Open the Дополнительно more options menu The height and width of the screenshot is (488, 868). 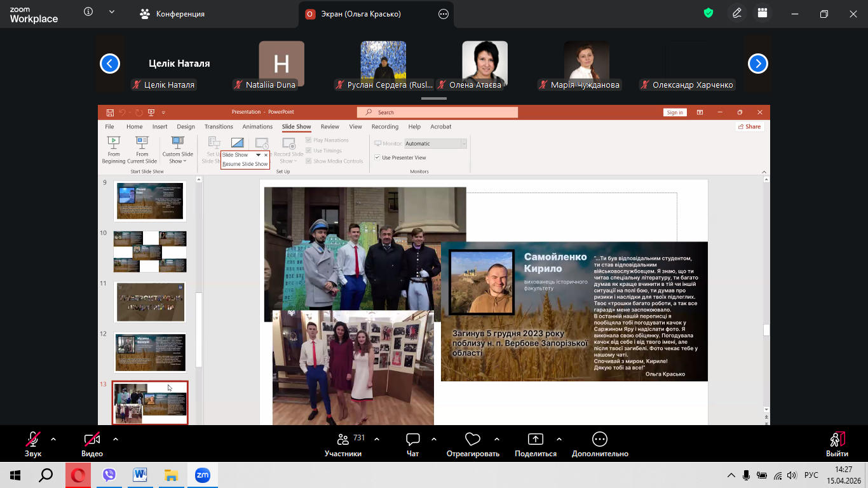(x=599, y=440)
